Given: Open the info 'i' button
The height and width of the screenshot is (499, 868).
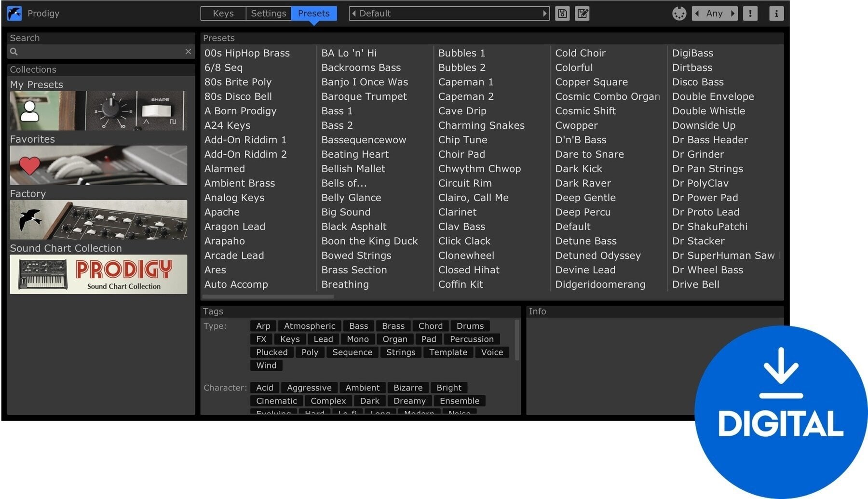Looking at the screenshot, I should click(x=776, y=13).
